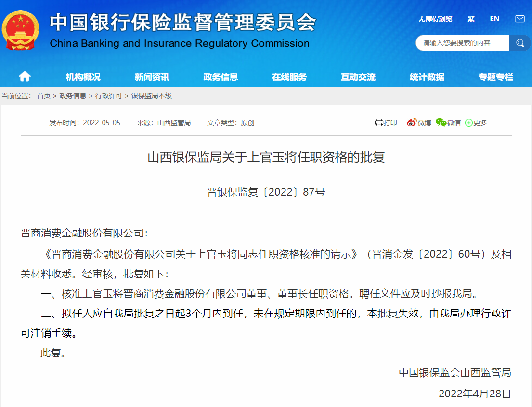
Task: Share article via the Weibo (微博) icon
Action: coord(410,123)
